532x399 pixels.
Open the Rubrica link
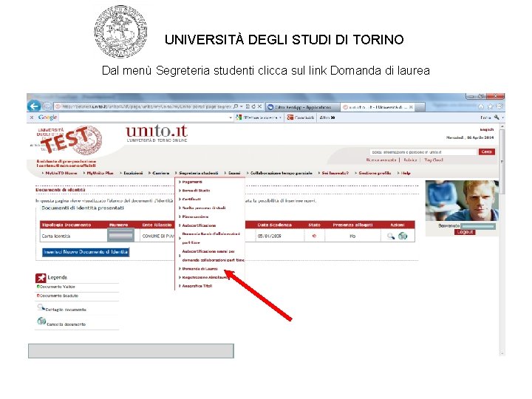[410, 160]
